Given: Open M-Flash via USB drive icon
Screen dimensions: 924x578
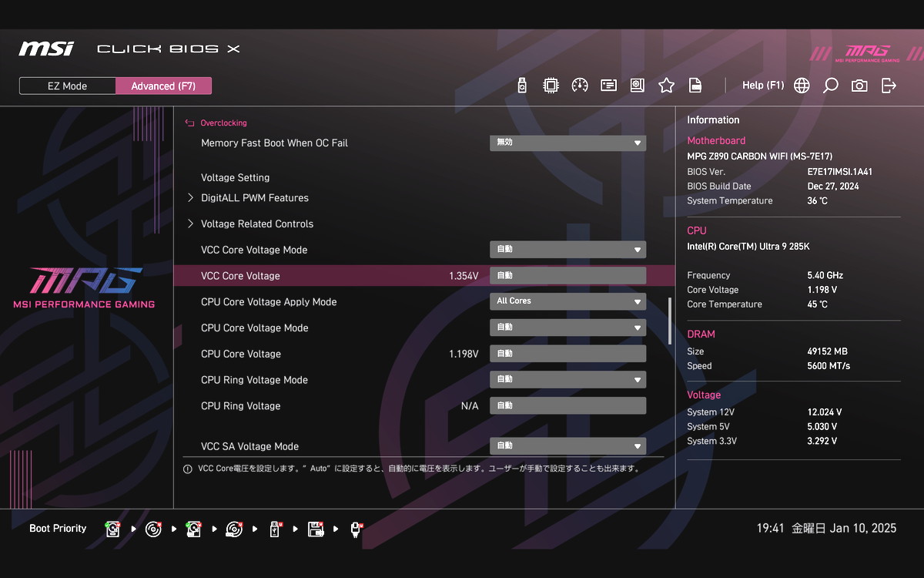Looking at the screenshot, I should 522,86.
